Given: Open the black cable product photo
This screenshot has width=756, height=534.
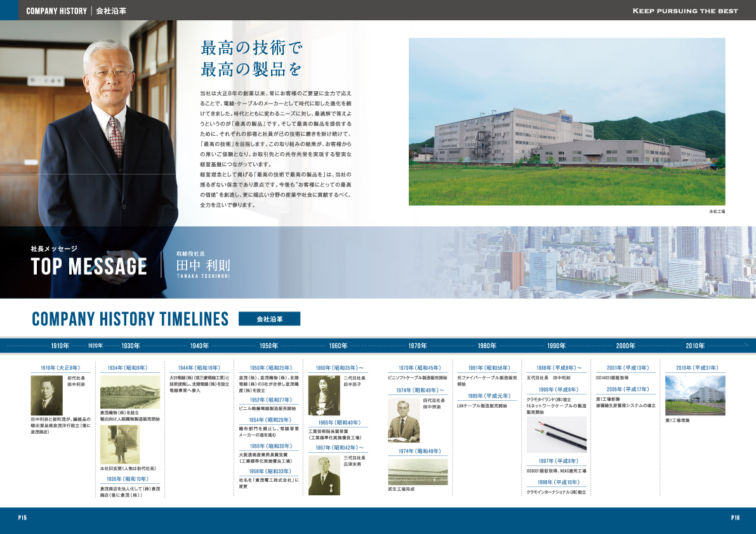Looking at the screenshot, I should (557, 435).
